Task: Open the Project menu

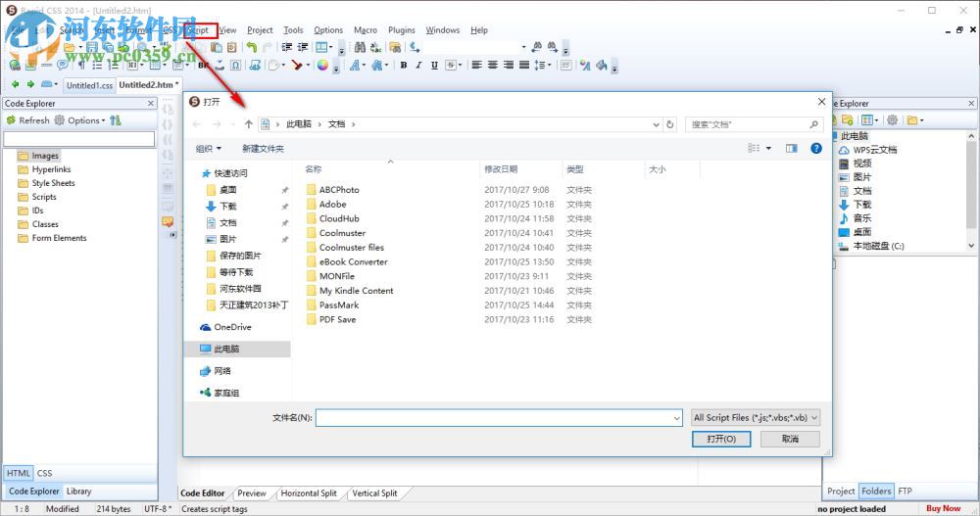Action: (x=260, y=30)
